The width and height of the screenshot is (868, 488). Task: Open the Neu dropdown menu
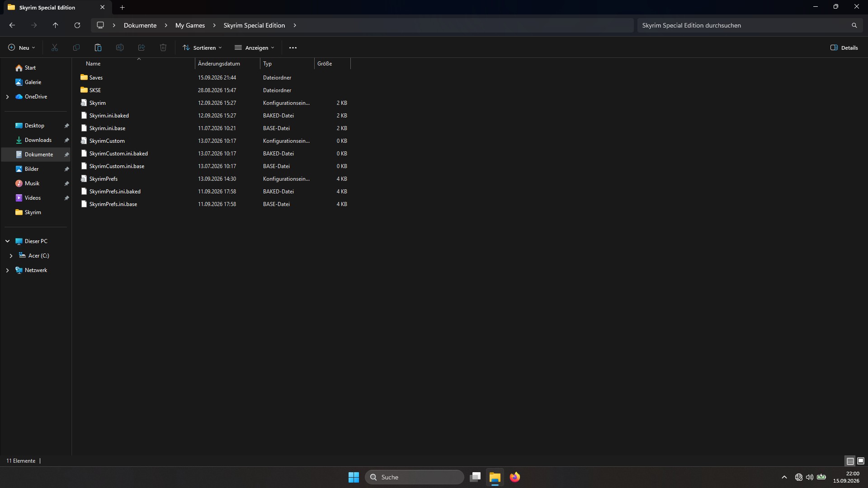[21, 47]
